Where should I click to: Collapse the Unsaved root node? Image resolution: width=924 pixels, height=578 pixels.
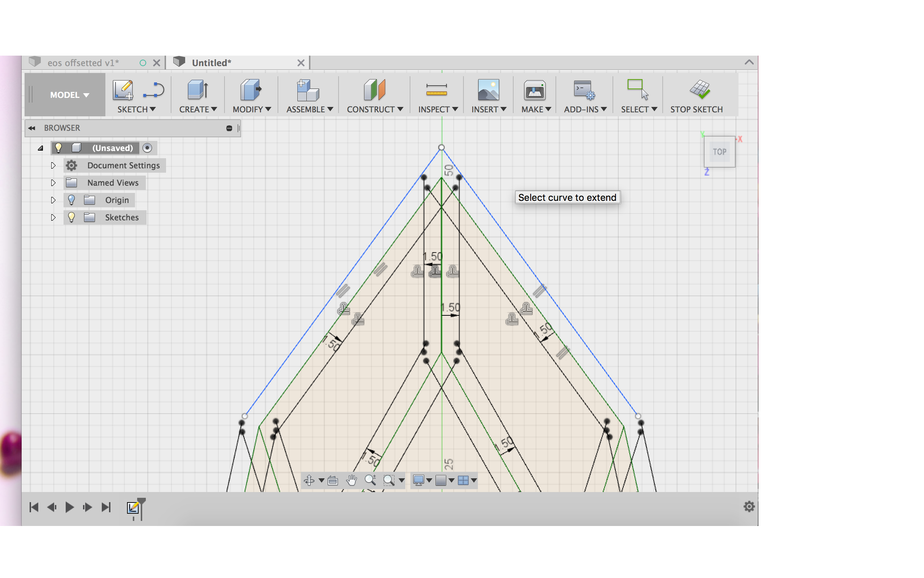coord(40,148)
